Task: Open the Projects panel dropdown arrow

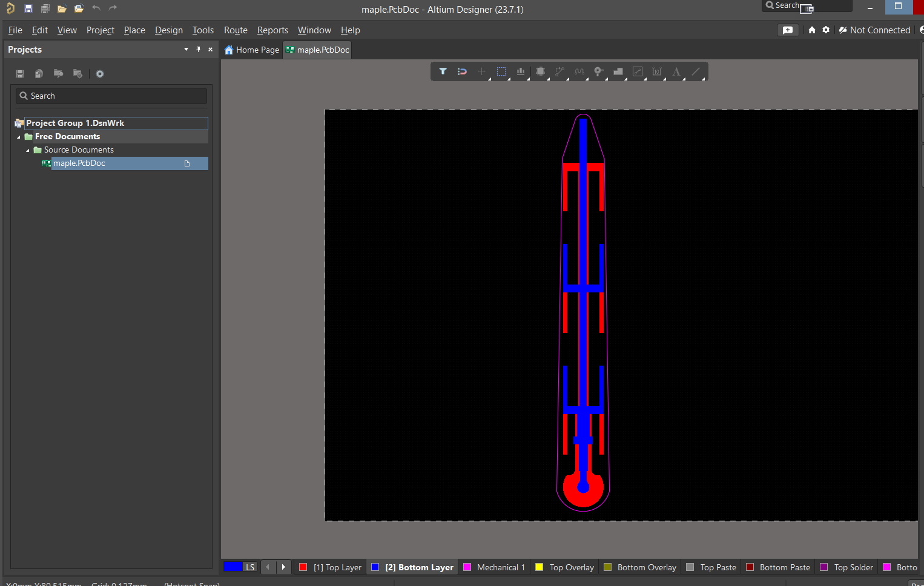Action: [x=186, y=50]
